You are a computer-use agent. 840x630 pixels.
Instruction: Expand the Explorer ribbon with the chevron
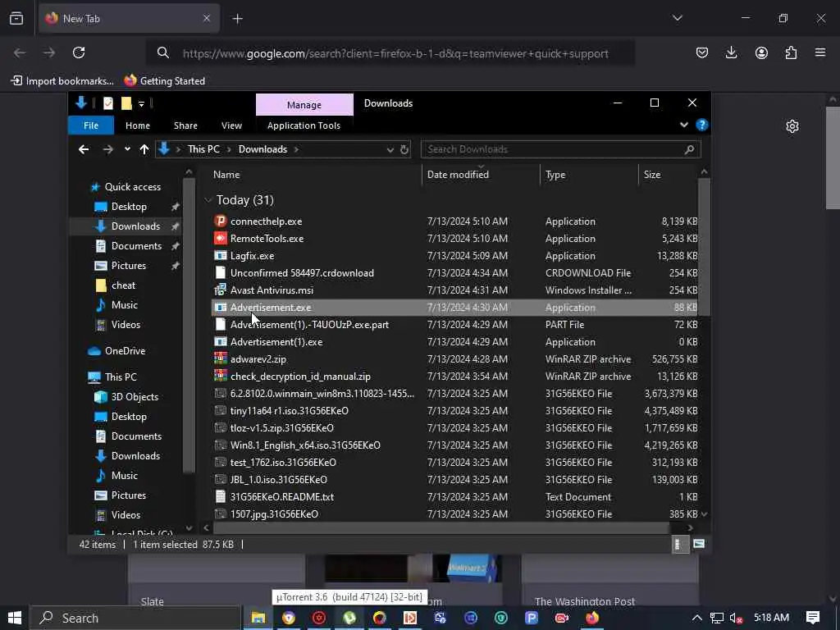point(683,125)
